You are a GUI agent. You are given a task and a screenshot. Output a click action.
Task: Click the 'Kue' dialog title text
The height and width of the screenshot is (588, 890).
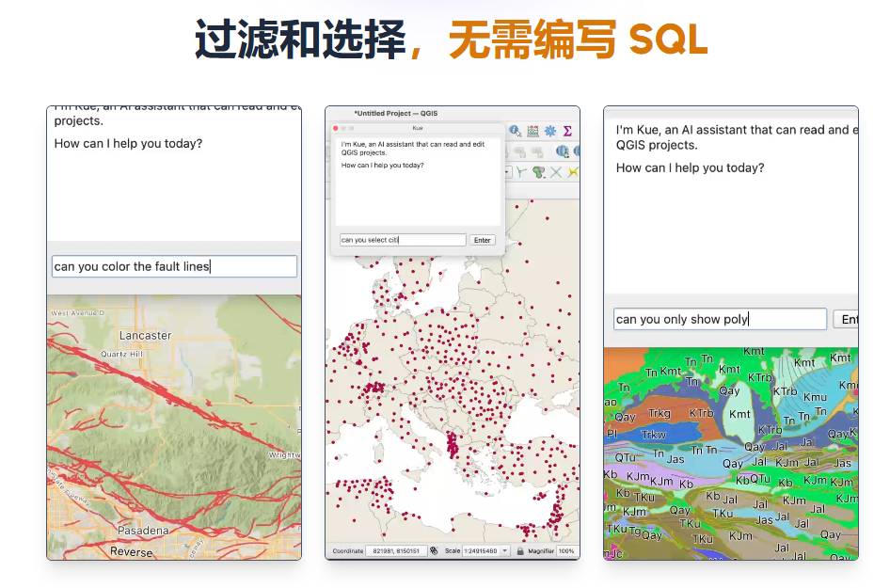point(418,128)
